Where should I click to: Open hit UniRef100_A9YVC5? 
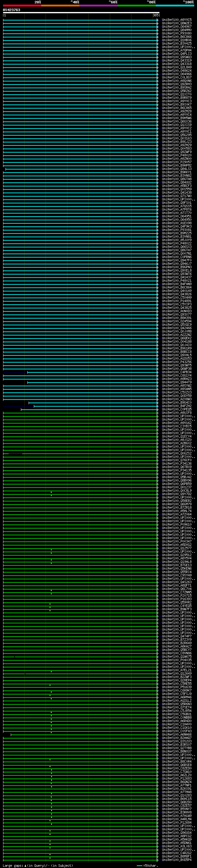click(x=177, y=20)
